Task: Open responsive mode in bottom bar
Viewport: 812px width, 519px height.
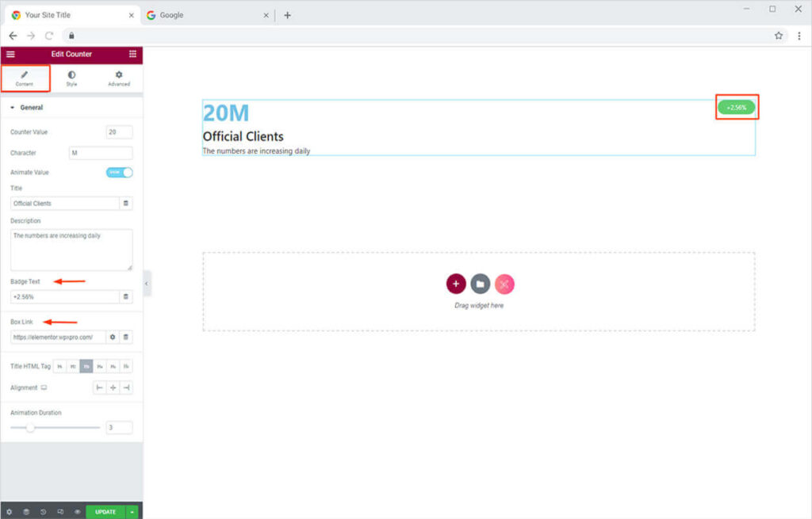Action: pos(60,512)
